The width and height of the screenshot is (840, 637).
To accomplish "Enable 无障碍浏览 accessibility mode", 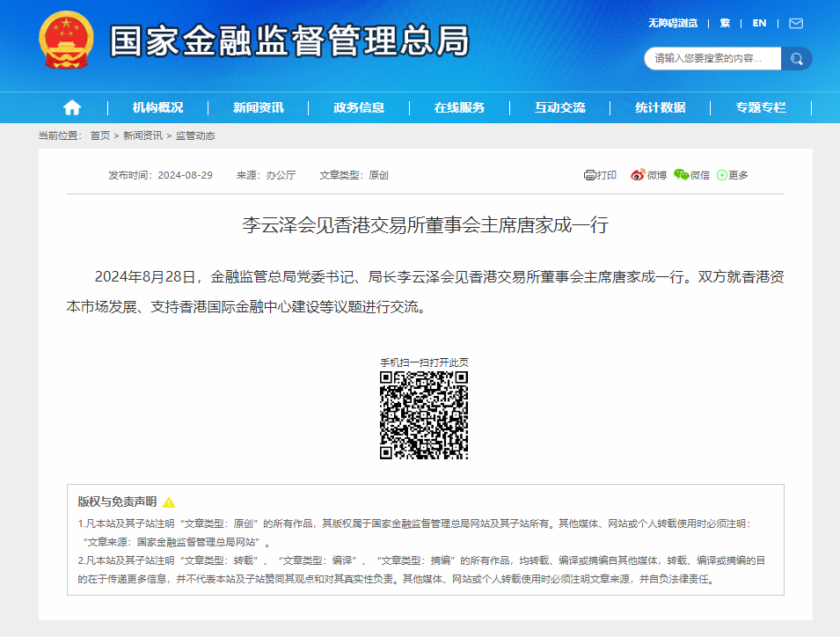I will coord(673,23).
